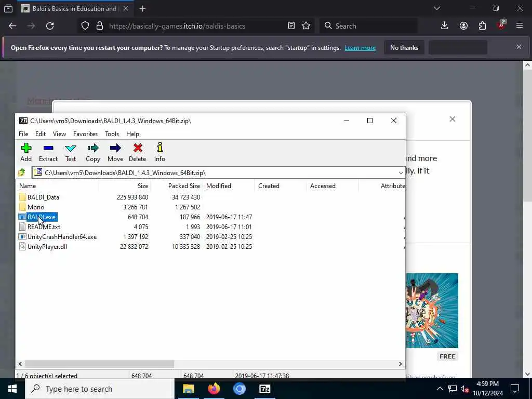Click the Windows Start button
532x399 pixels.
[12, 389]
